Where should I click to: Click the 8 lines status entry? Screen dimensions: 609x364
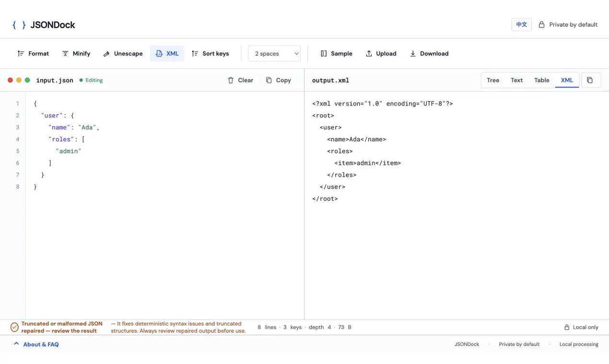(267, 327)
